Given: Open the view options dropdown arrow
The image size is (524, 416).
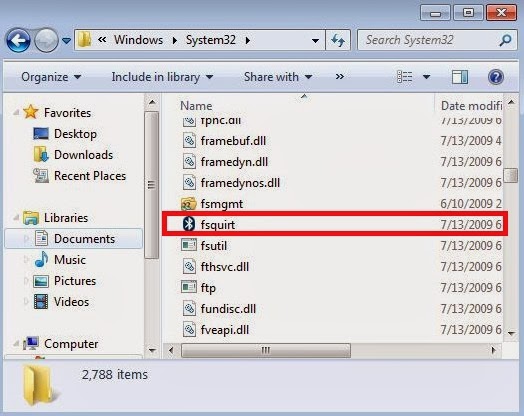Looking at the screenshot, I should coord(426,77).
